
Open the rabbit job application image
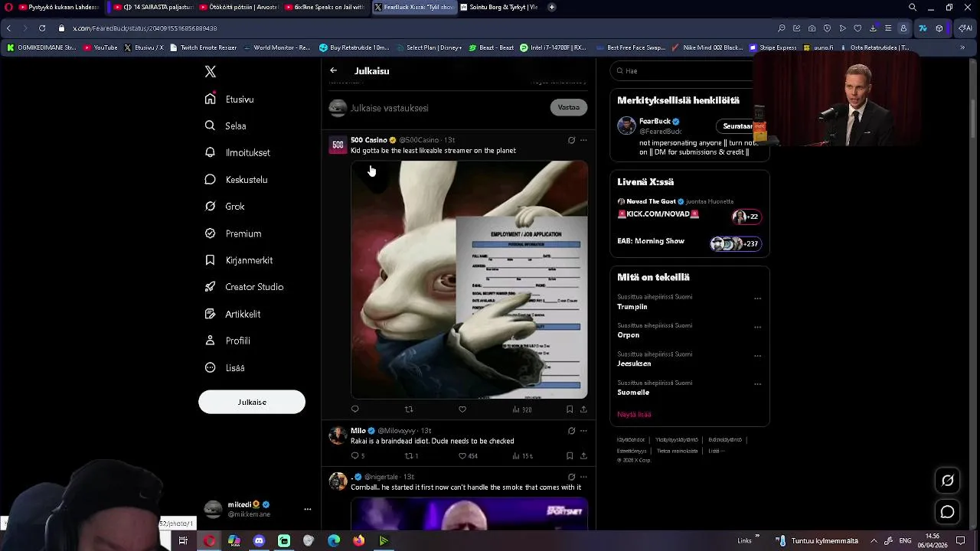click(x=469, y=279)
